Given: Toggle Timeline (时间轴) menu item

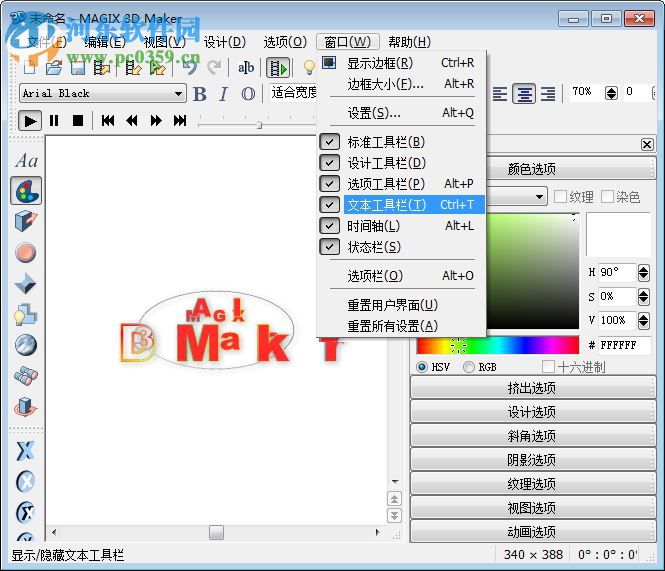Looking at the screenshot, I should (401, 226).
